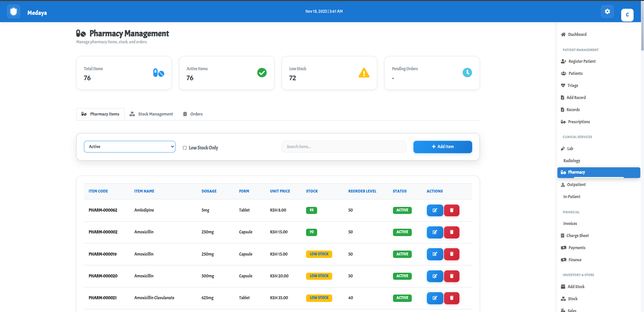Navigate to Dashboard in the sidebar
The image size is (644, 312).
[577, 35]
